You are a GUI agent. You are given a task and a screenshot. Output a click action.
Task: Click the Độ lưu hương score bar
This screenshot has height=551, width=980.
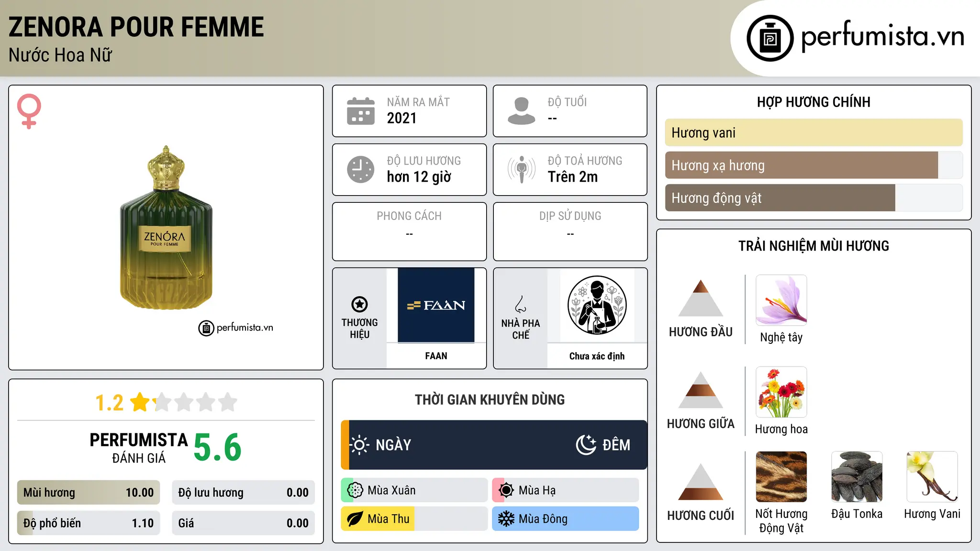[244, 493]
